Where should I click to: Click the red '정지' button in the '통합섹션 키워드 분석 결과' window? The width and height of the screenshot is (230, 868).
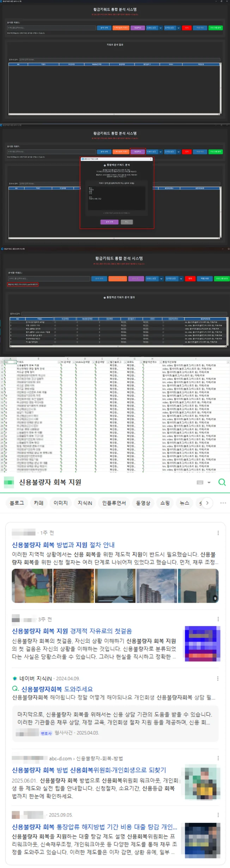pos(190,279)
